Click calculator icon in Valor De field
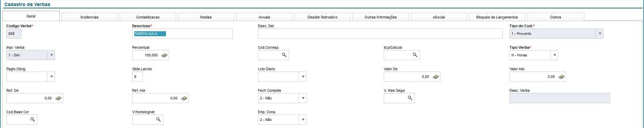Screen dimensions: 644x128 pos(436,77)
